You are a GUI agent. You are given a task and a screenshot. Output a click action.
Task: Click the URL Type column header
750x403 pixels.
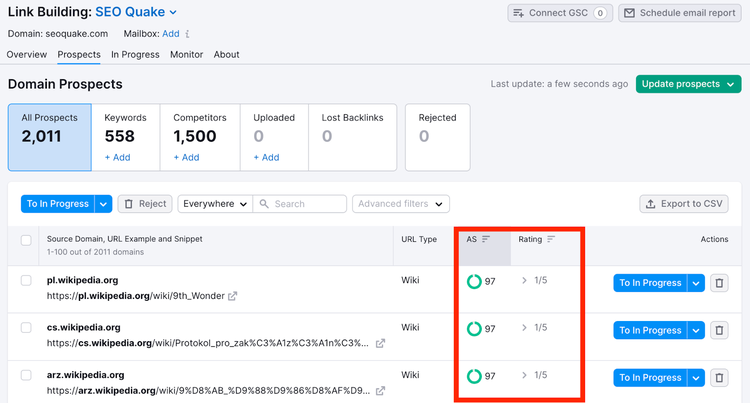click(419, 239)
